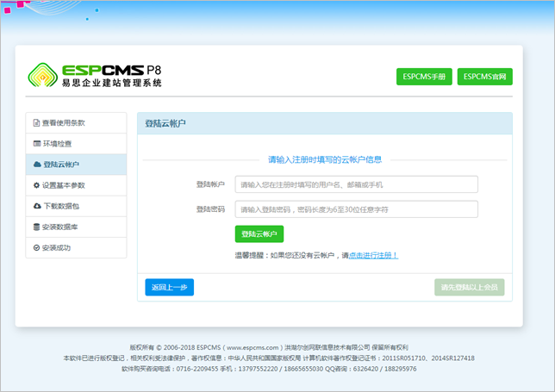
Task: Click the 登陆云帐户 panel header
Action: 325,123
